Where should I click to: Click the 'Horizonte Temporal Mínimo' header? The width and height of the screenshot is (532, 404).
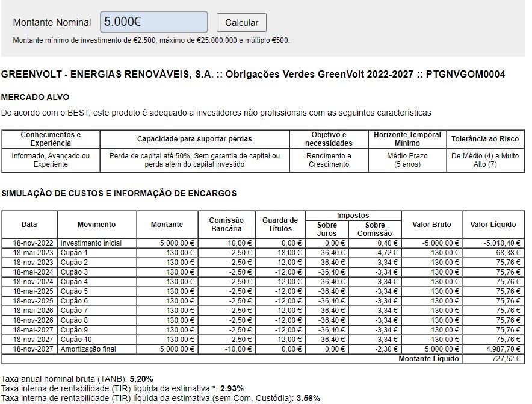coord(407,139)
